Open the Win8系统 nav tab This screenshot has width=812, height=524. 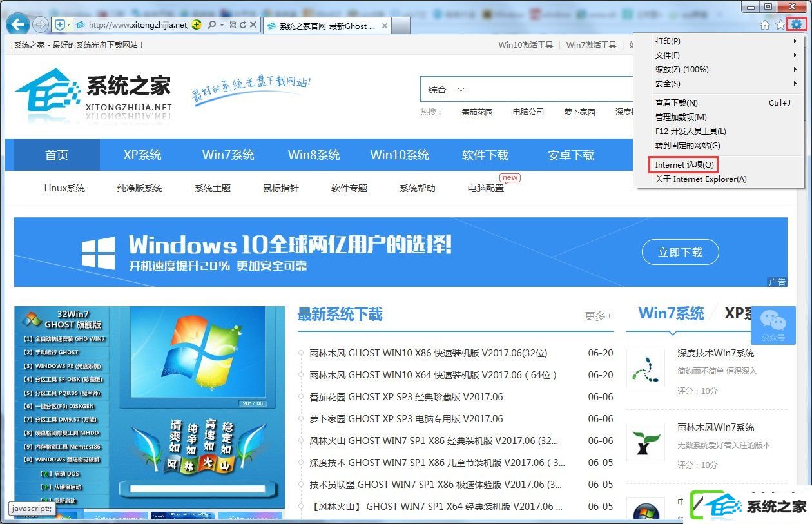[314, 155]
